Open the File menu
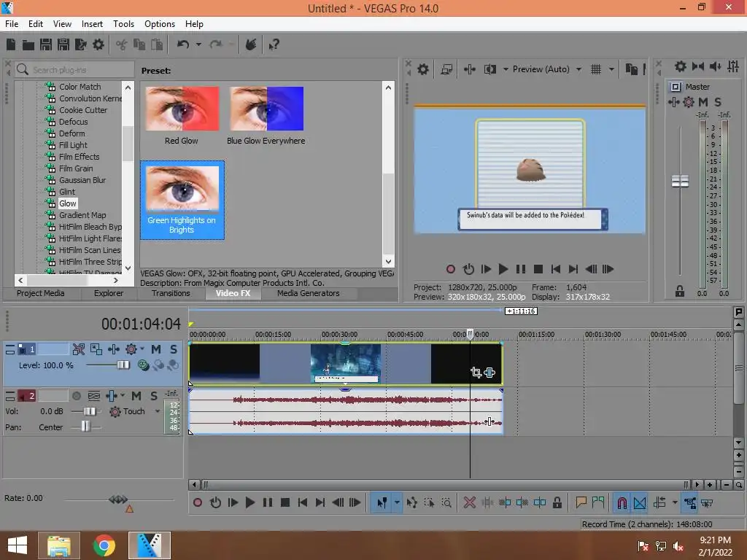 [x=12, y=24]
